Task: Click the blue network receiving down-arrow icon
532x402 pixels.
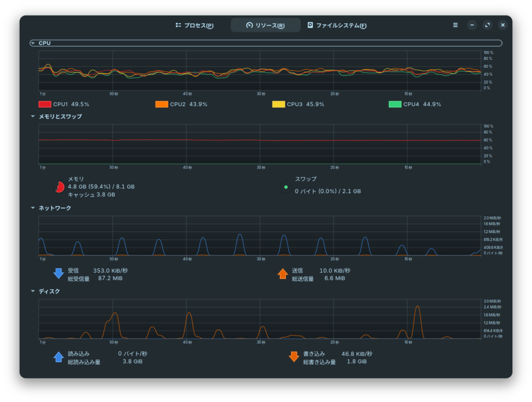Action: coord(59,274)
